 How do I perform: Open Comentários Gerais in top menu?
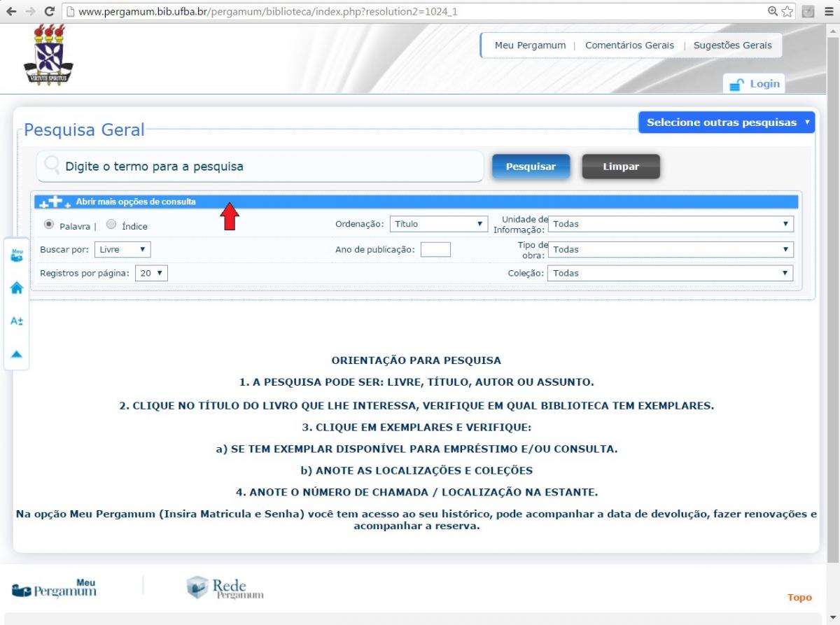[629, 45]
